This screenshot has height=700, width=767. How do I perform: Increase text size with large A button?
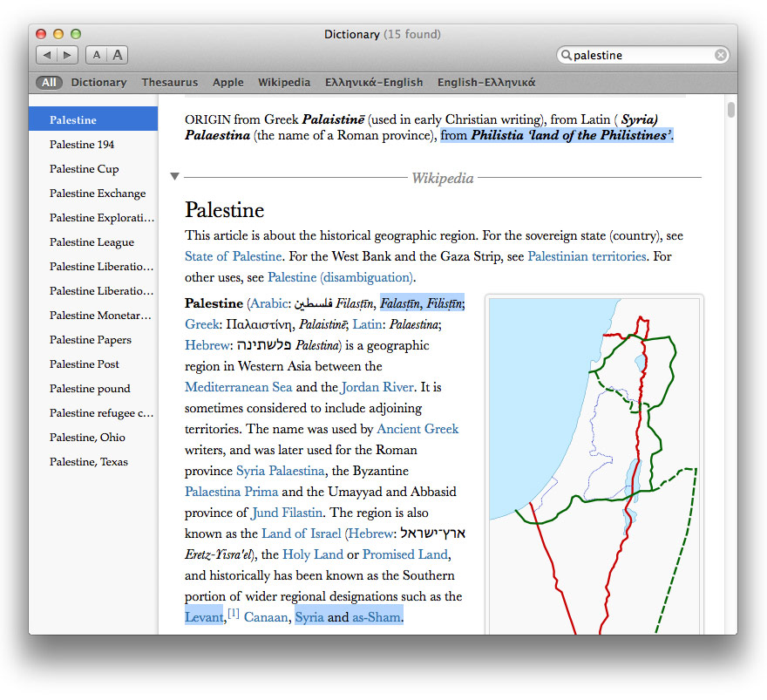118,55
